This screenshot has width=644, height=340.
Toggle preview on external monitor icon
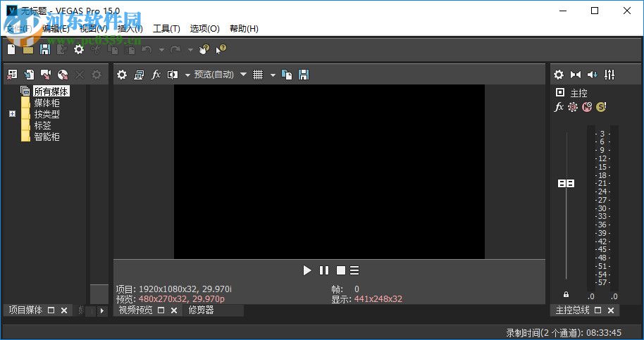pos(139,75)
